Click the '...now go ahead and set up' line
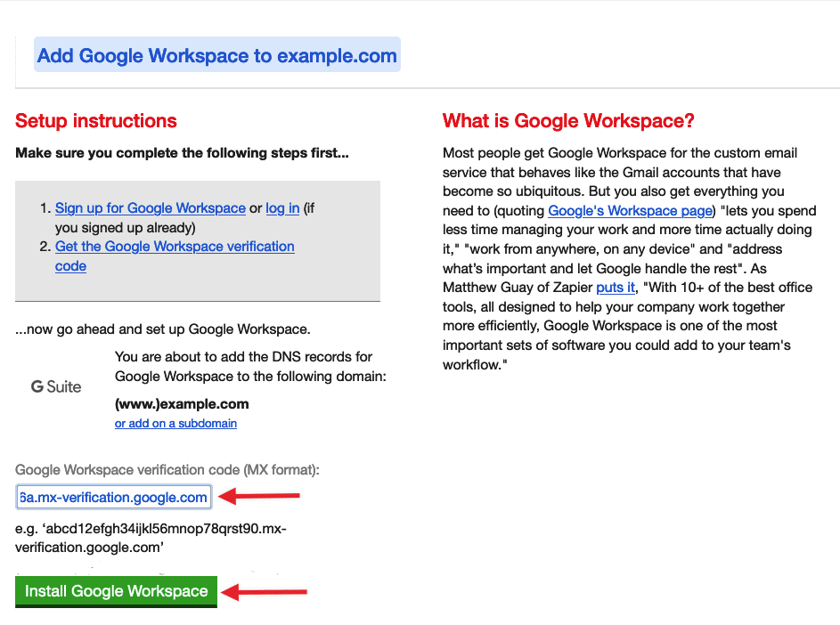This screenshot has width=840, height=625. click(163, 329)
